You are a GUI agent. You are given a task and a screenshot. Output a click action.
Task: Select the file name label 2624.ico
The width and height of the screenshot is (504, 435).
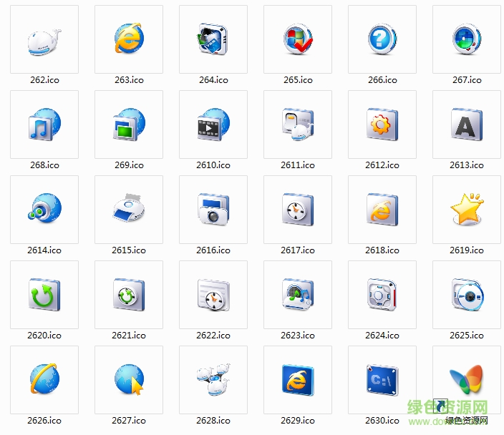tap(382, 336)
